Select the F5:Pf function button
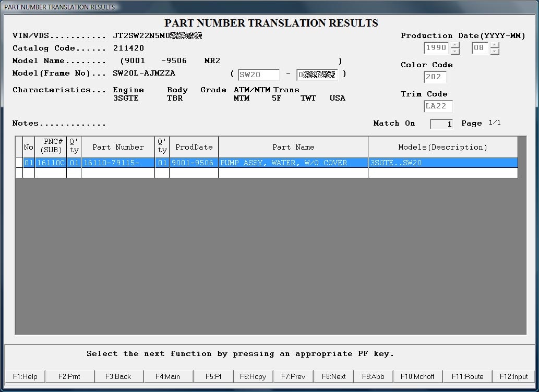Image resolution: width=539 pixels, height=392 pixels. coord(213,376)
